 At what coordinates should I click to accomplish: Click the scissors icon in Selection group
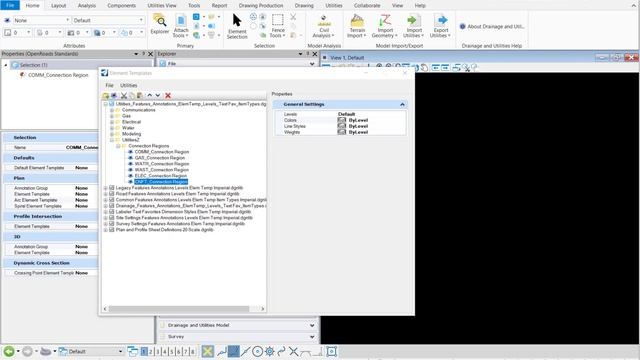click(x=293, y=17)
